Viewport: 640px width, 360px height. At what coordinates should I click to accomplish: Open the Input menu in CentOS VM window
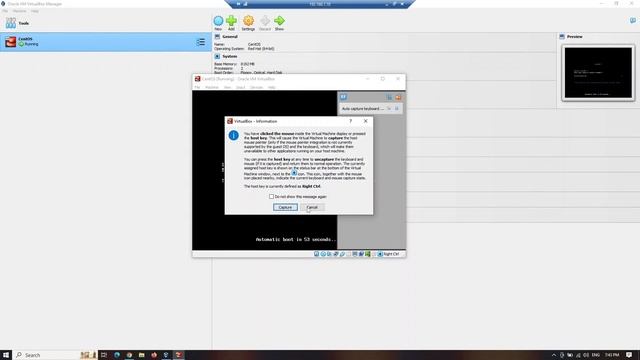[241, 87]
